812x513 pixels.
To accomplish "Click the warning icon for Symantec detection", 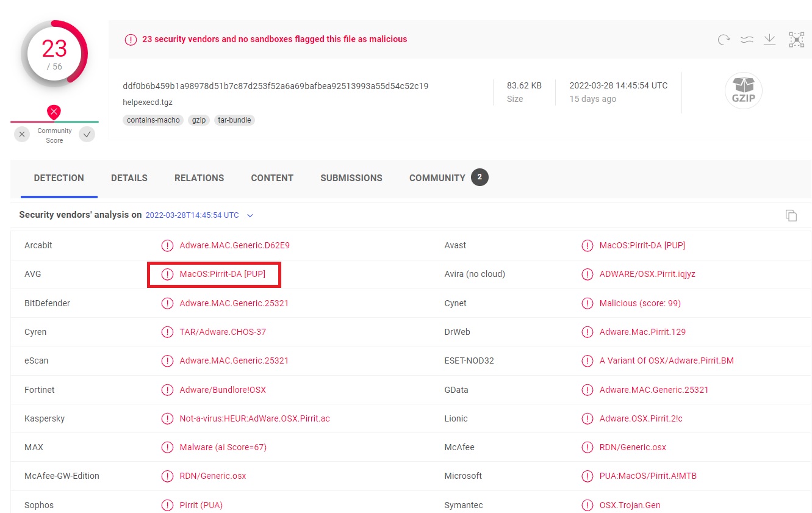I will click(x=587, y=505).
